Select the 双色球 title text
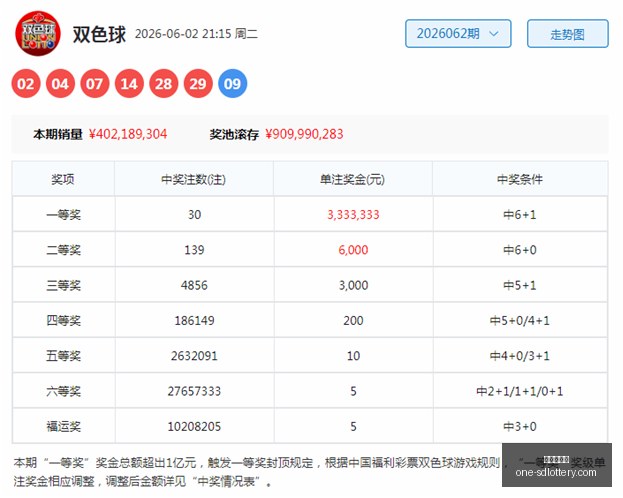Image resolution: width=623 pixels, height=498 pixels. coord(99,34)
